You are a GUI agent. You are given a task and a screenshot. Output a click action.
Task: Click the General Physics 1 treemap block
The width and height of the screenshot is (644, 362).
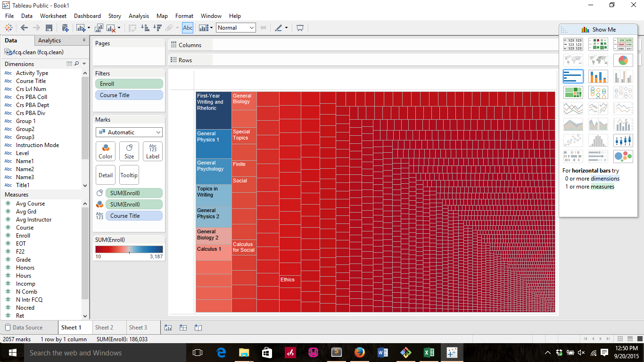(214, 144)
